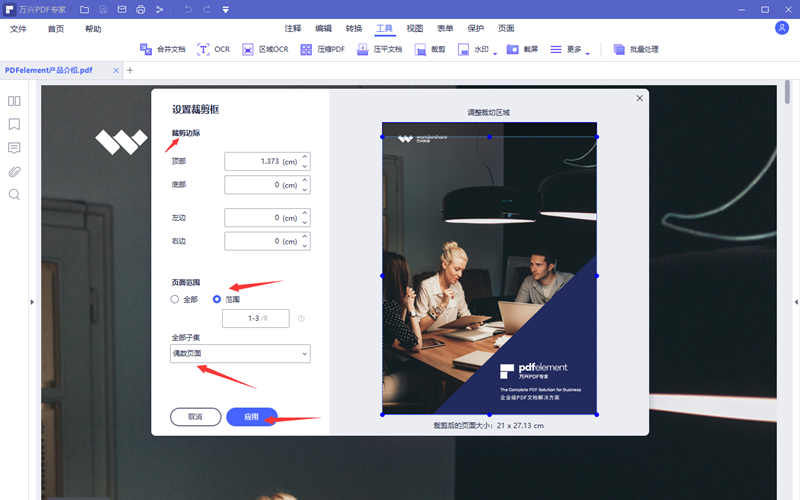This screenshot has width=800, height=500.
Task: Open the page thumbnails sidebar panel
Action: click(14, 101)
